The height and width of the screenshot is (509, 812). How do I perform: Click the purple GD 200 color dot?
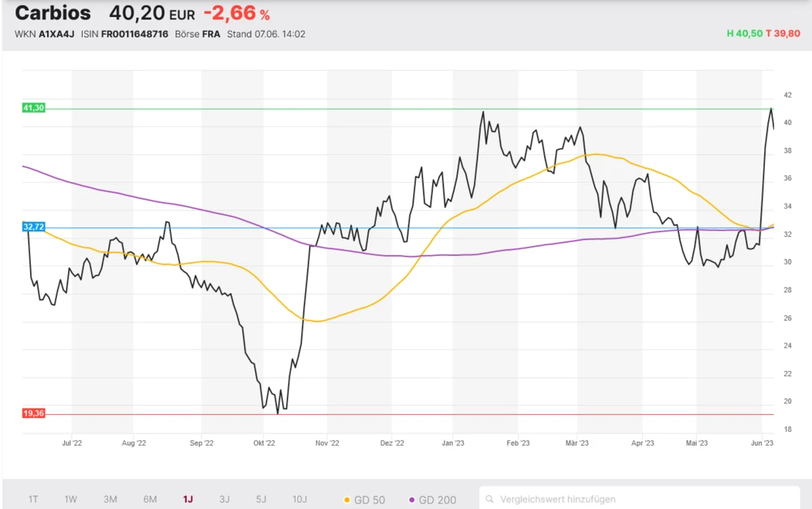tap(412, 499)
